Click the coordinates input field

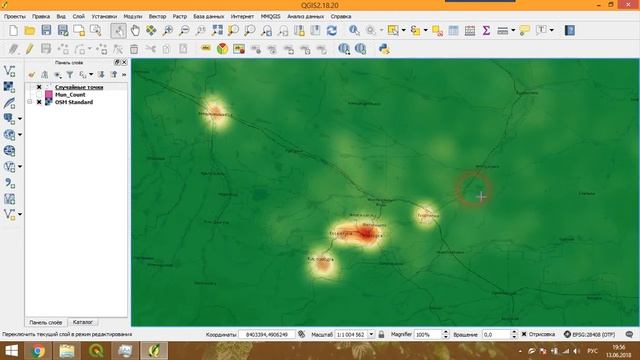point(267,334)
